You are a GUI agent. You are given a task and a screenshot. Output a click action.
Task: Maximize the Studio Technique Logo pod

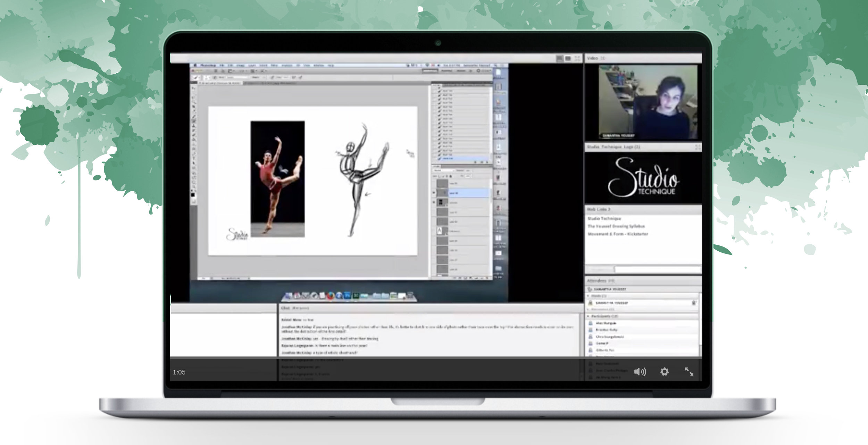(698, 148)
